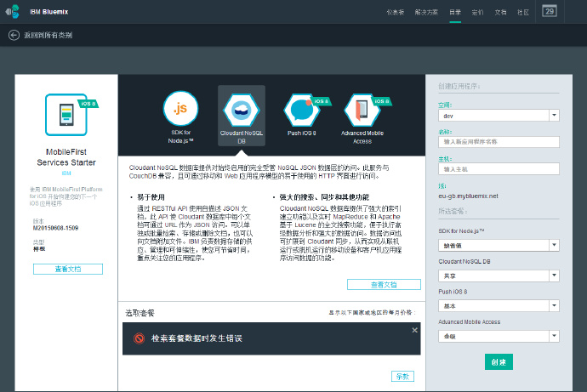This screenshot has height=392, width=587.
Task: Click the eu-gb.mybluemix.net domain text
Action: coord(468,196)
